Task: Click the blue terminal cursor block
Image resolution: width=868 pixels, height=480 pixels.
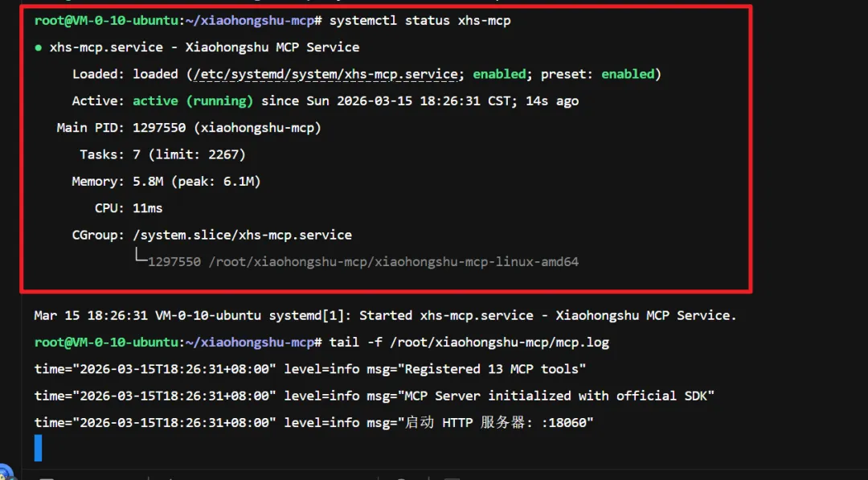Action: click(39, 448)
